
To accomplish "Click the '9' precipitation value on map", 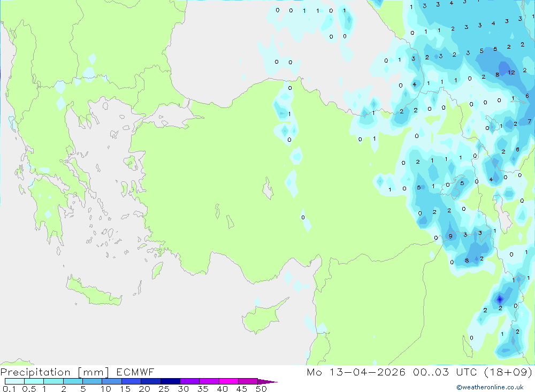I will (x=450, y=236).
